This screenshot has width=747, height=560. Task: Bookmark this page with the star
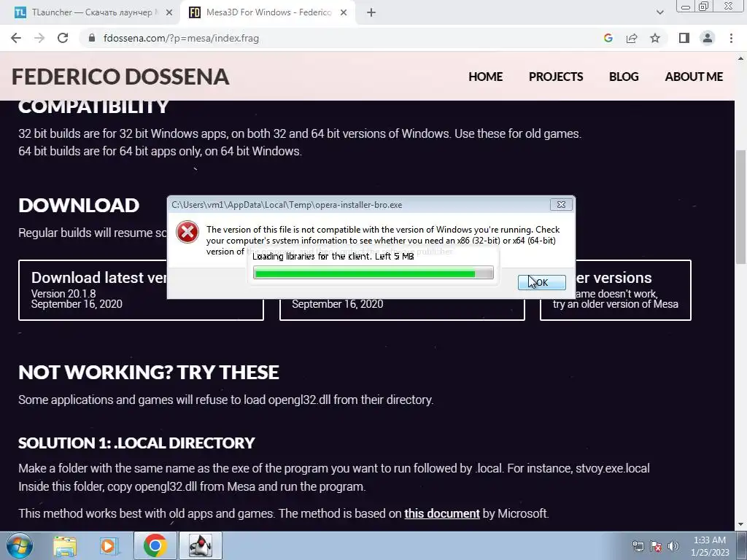[655, 38]
